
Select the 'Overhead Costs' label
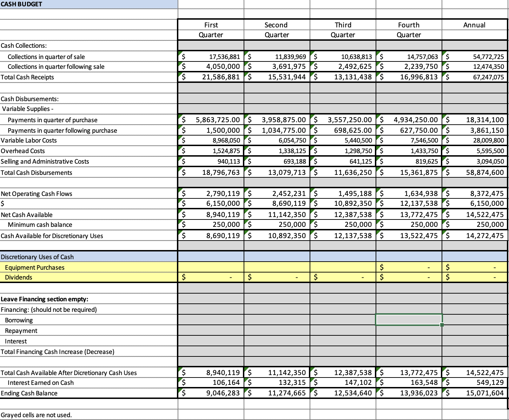[x=23, y=151]
